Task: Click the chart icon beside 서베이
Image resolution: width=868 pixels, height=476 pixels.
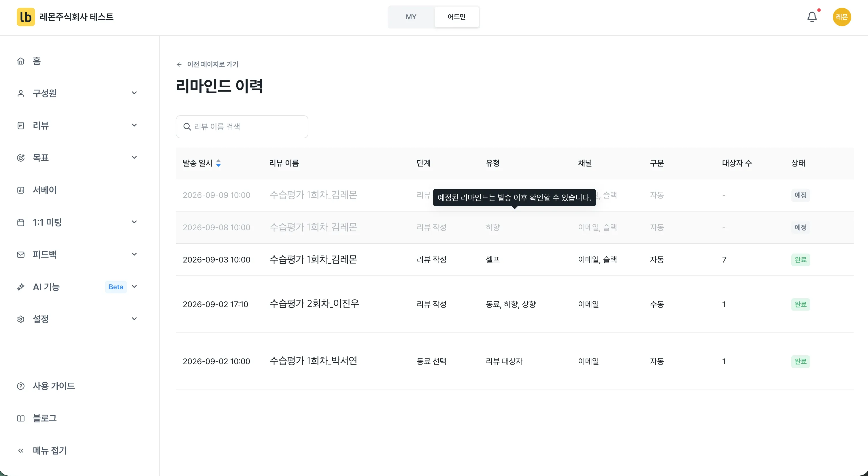Action: tap(21, 190)
